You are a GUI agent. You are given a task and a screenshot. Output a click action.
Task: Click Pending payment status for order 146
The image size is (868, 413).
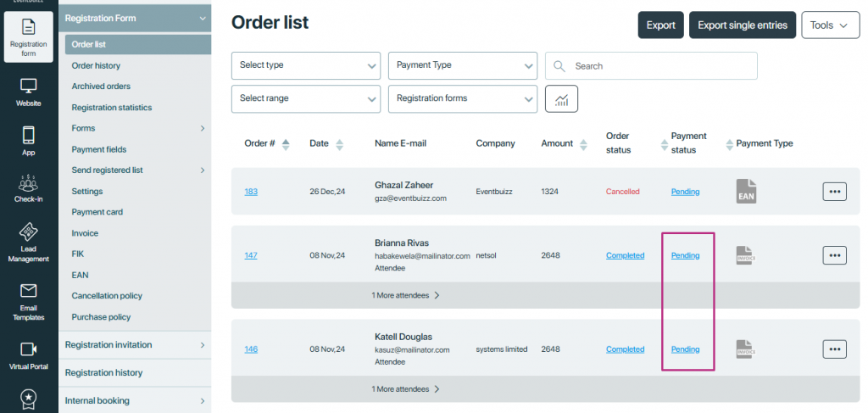pyautogui.click(x=685, y=349)
